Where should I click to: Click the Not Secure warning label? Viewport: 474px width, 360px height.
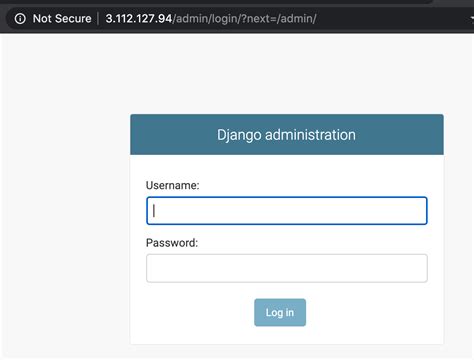click(62, 19)
